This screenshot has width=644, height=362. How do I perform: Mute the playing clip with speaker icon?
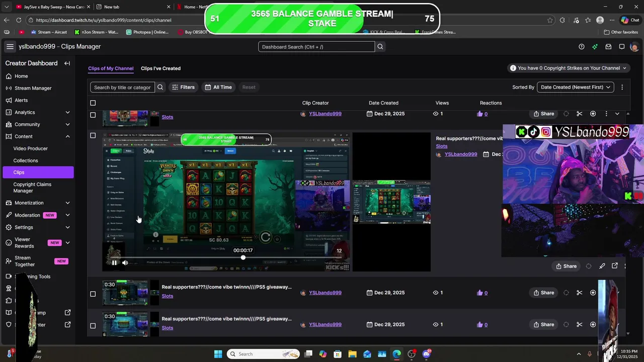pyautogui.click(x=125, y=262)
